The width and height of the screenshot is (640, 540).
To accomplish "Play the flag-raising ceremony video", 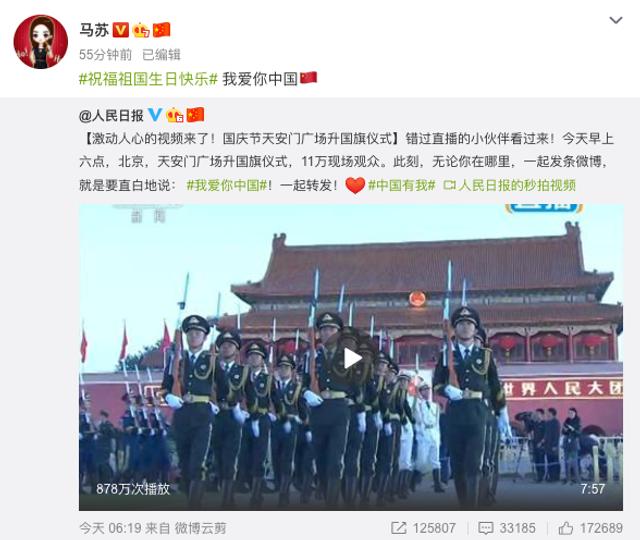I will pos(352,358).
